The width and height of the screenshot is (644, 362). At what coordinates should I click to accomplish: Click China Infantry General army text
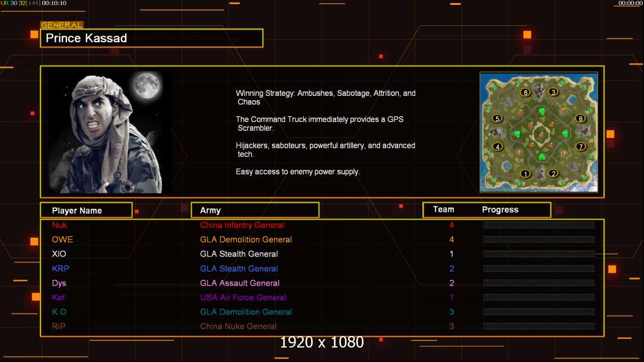[x=242, y=225]
